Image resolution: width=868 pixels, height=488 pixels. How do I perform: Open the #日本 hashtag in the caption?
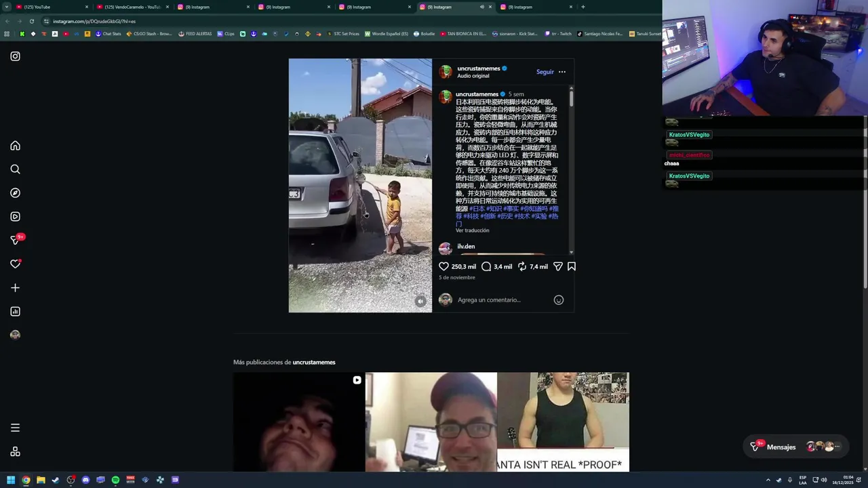point(477,209)
